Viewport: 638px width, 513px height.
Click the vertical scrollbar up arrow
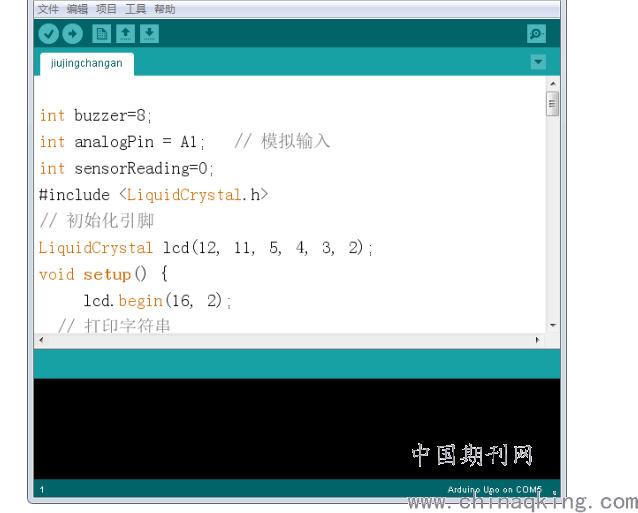[x=553, y=83]
